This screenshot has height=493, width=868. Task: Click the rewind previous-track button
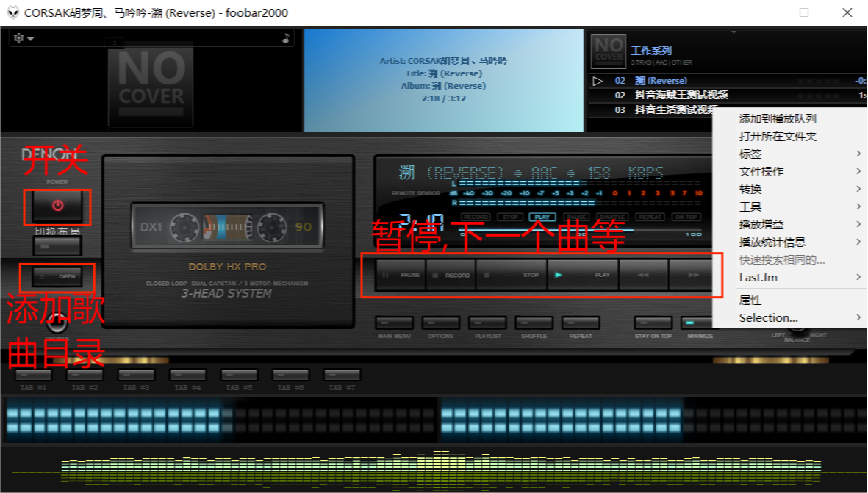tap(643, 275)
